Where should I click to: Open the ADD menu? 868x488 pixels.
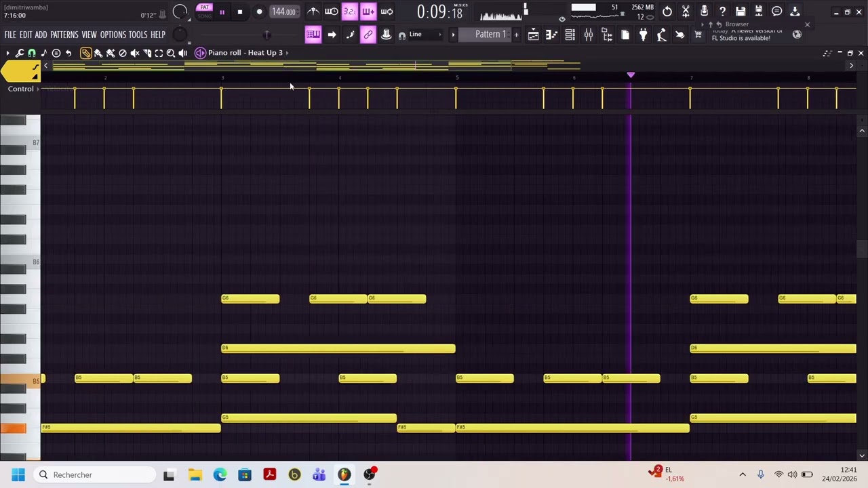[x=41, y=35]
